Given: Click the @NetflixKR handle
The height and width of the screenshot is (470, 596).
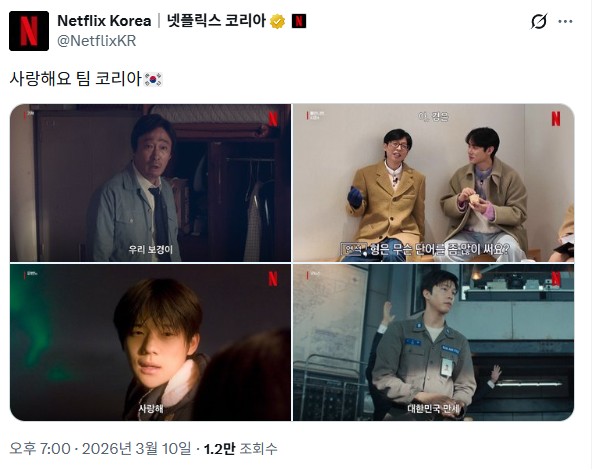Looking at the screenshot, I should [x=97, y=41].
